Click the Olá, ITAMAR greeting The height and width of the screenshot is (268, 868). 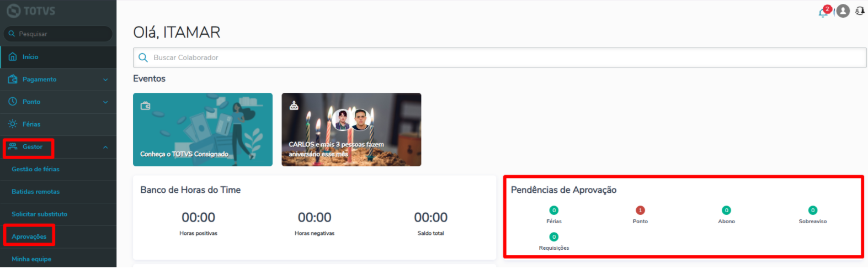click(x=177, y=32)
